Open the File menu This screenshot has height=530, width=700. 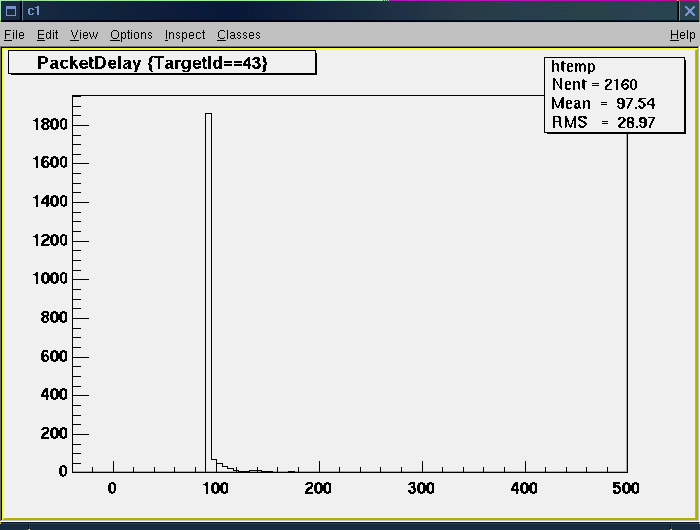pyautogui.click(x=14, y=35)
